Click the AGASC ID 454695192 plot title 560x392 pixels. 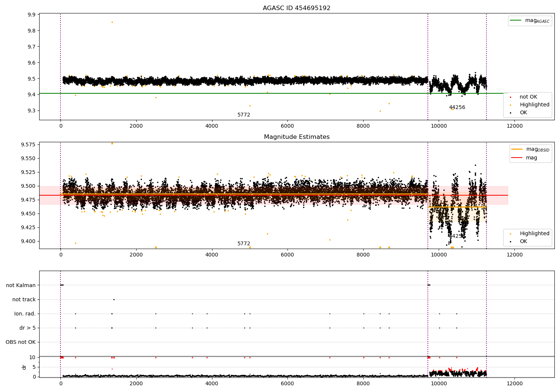tap(296, 8)
